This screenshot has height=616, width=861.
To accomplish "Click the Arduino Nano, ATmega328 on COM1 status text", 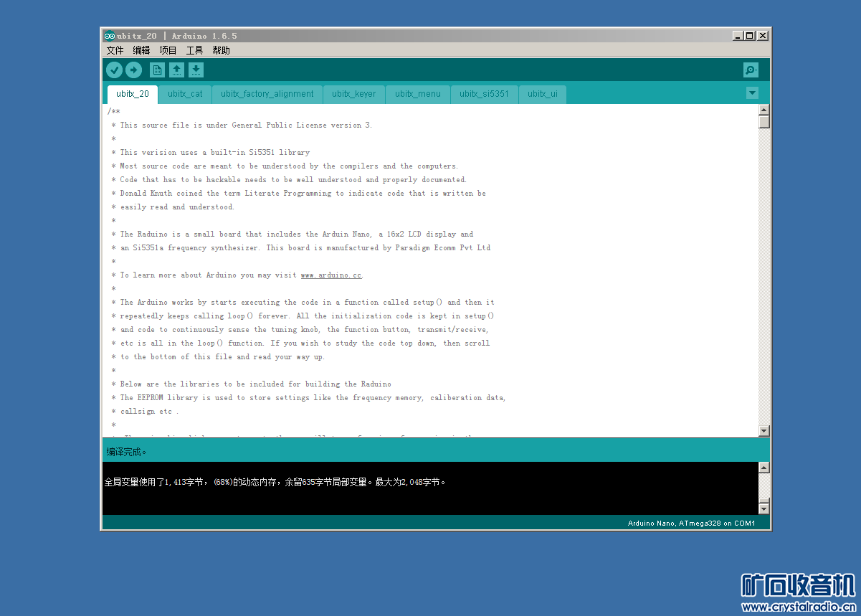I will click(692, 523).
